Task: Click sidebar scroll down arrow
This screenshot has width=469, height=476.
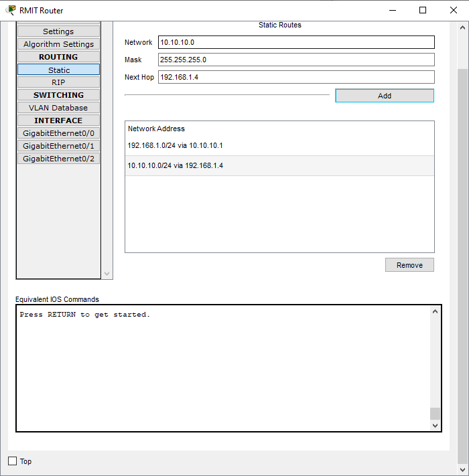Action: (x=107, y=274)
